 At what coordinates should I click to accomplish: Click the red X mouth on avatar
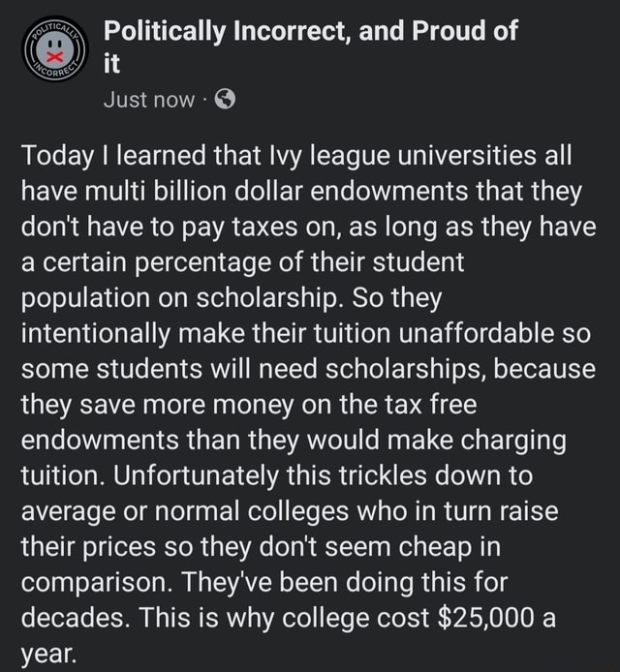(x=54, y=56)
